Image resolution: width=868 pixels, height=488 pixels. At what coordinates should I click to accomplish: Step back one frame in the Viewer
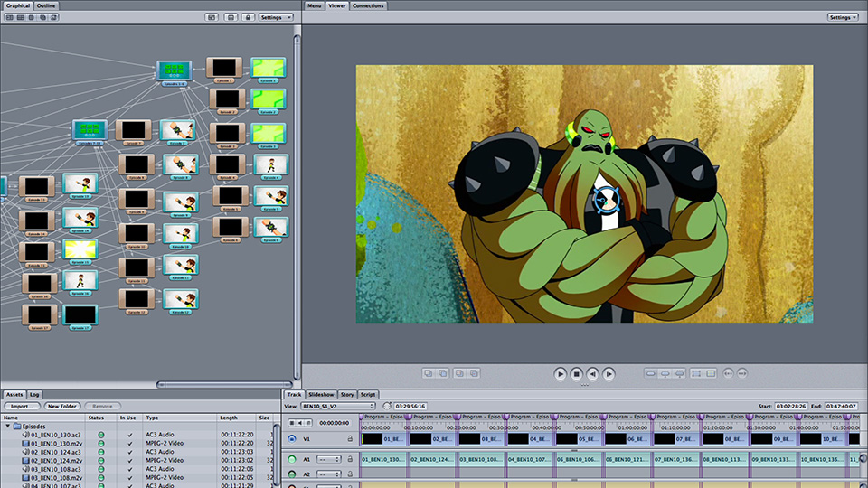click(x=592, y=374)
